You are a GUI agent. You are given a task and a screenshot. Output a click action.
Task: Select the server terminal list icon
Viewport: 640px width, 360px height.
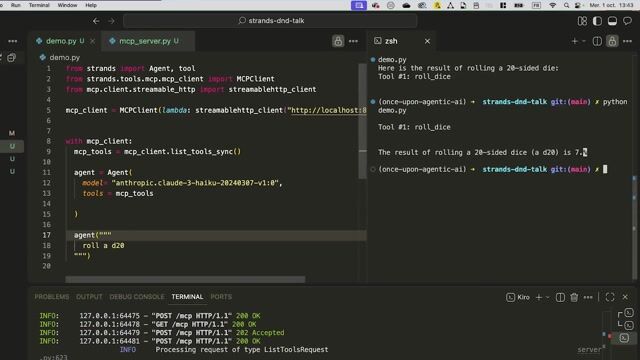[624, 338]
